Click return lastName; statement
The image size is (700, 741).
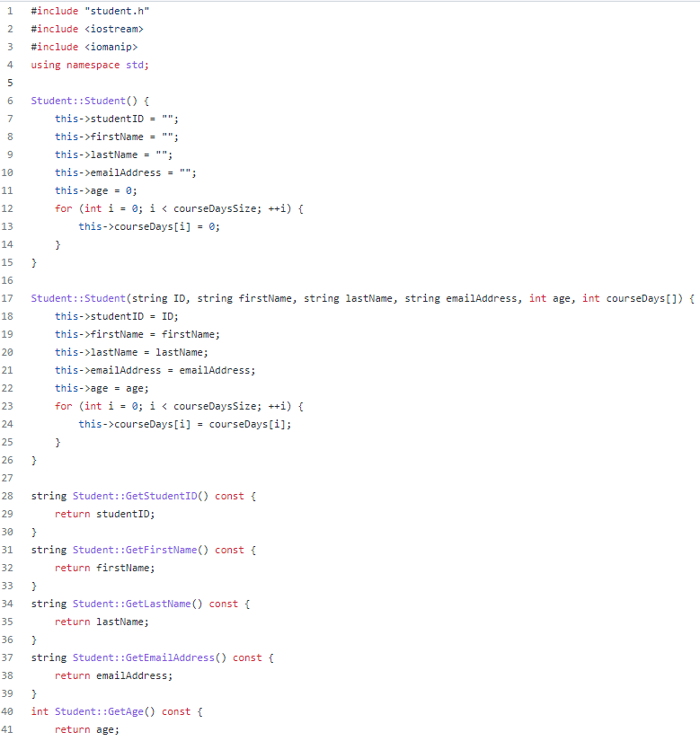pyautogui.click(x=102, y=622)
